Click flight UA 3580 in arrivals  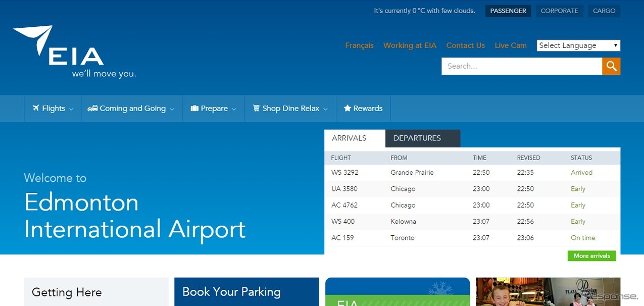[x=344, y=189]
